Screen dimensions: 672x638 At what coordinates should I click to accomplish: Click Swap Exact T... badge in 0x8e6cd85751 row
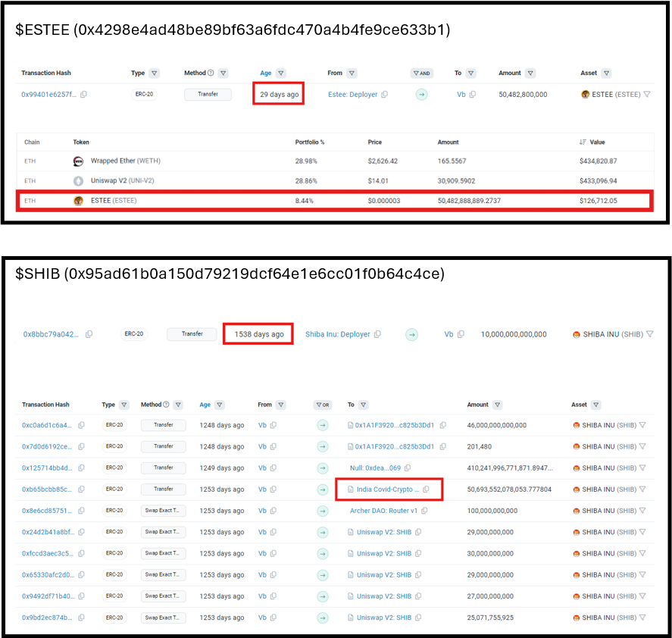(x=164, y=511)
